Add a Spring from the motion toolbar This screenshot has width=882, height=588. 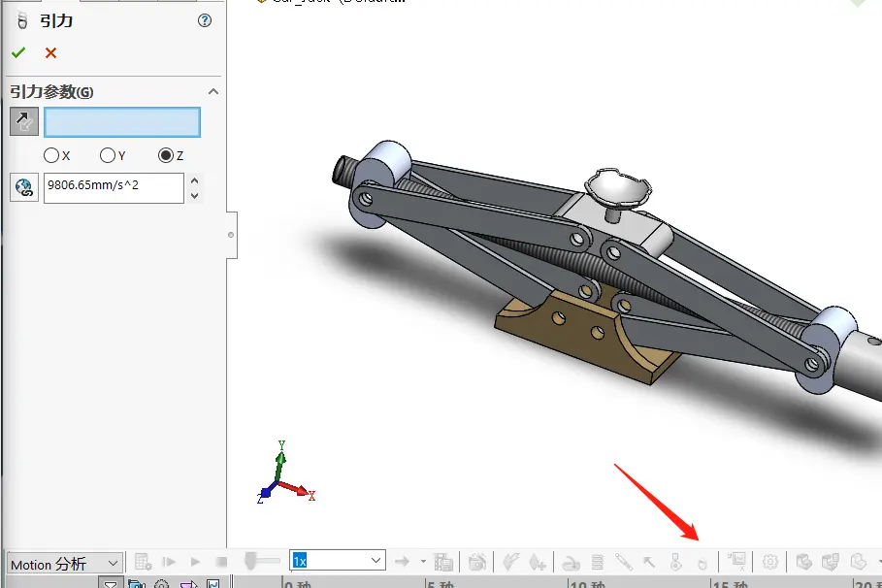click(x=598, y=562)
